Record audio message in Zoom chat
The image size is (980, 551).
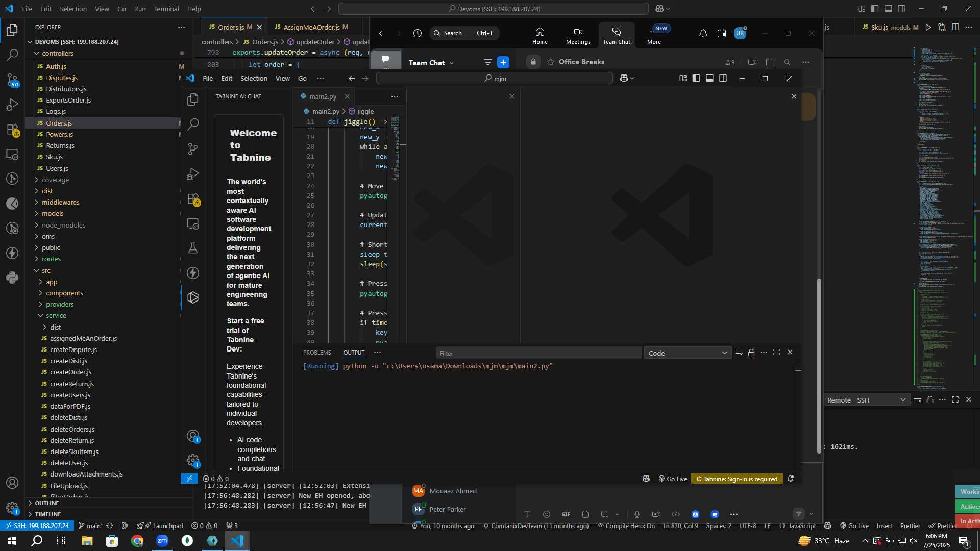click(636, 514)
